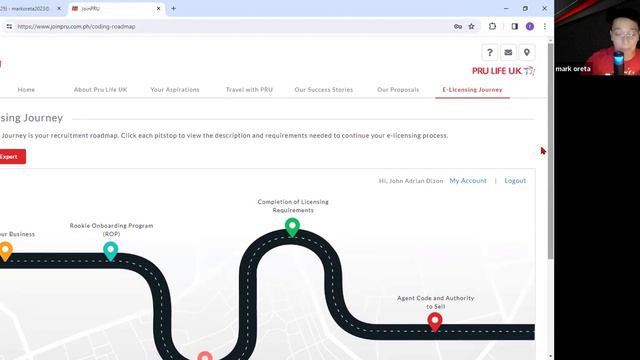
Task: Open Travel with PRU menu item
Action: coord(249,90)
